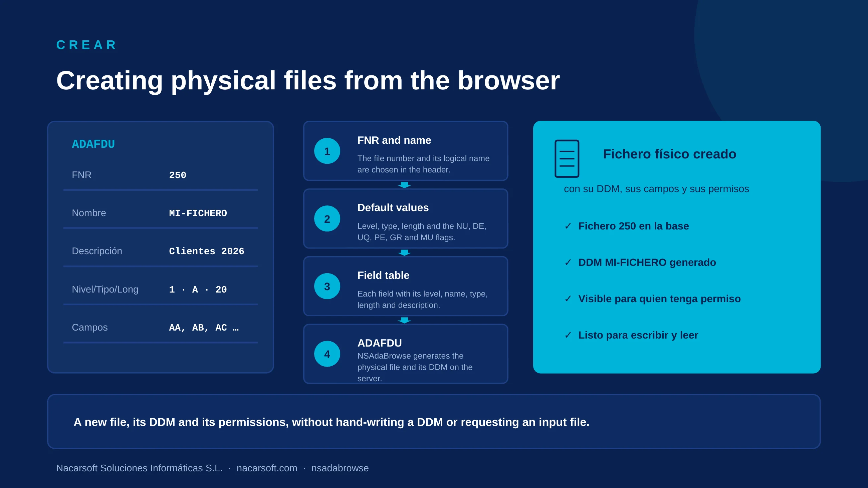Click step 1 description about file number
The width and height of the screenshot is (868, 488).
[423, 164]
